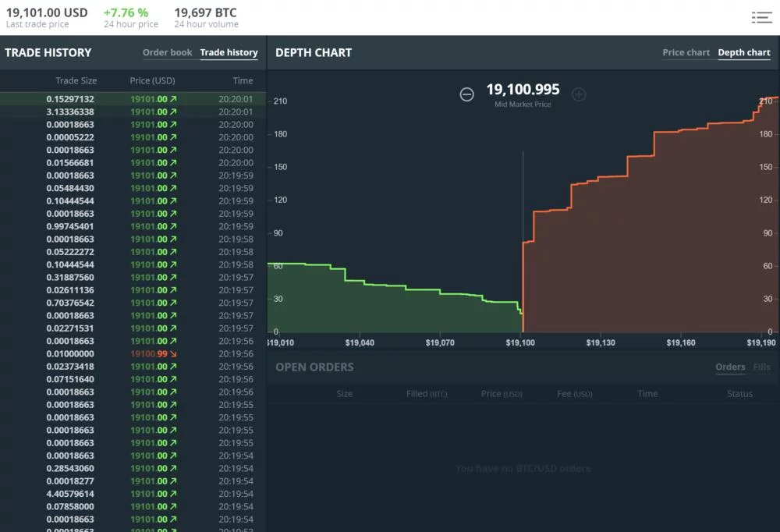Select the Trade history tab

pyautogui.click(x=229, y=52)
